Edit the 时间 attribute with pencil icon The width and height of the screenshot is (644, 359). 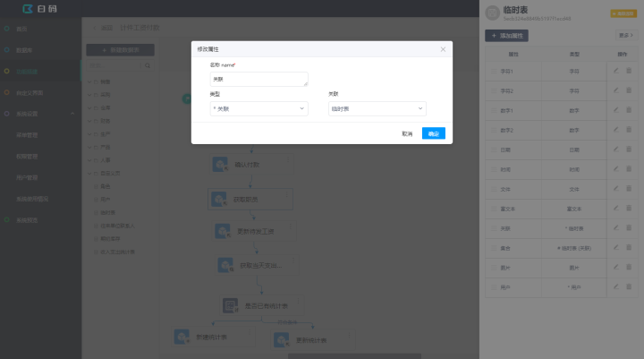[x=616, y=169]
